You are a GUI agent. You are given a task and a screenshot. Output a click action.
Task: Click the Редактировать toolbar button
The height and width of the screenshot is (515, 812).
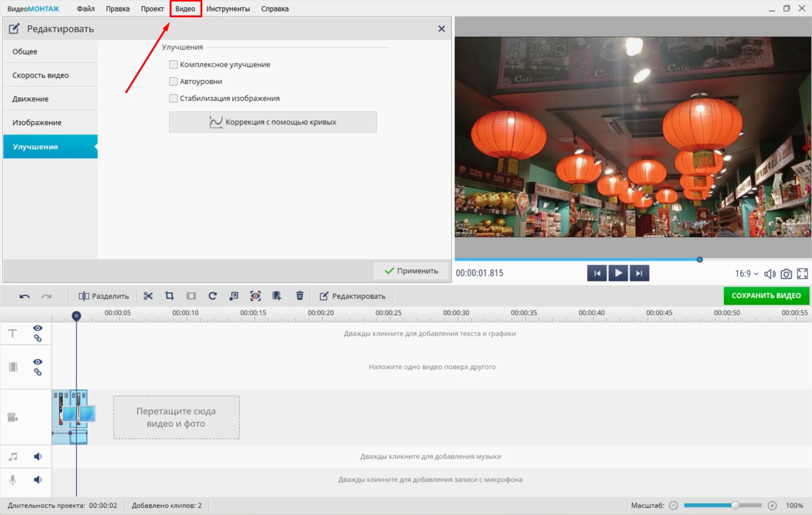pos(353,296)
